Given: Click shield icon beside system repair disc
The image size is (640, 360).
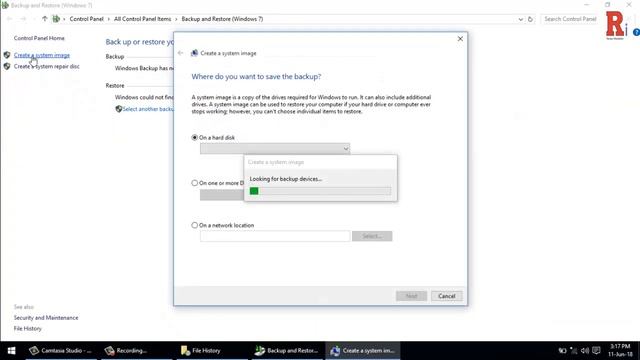Looking at the screenshot, I should (x=7, y=66).
